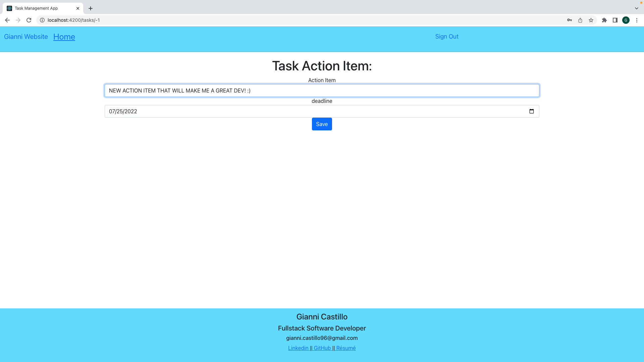Open the Google profile avatar

[626, 20]
